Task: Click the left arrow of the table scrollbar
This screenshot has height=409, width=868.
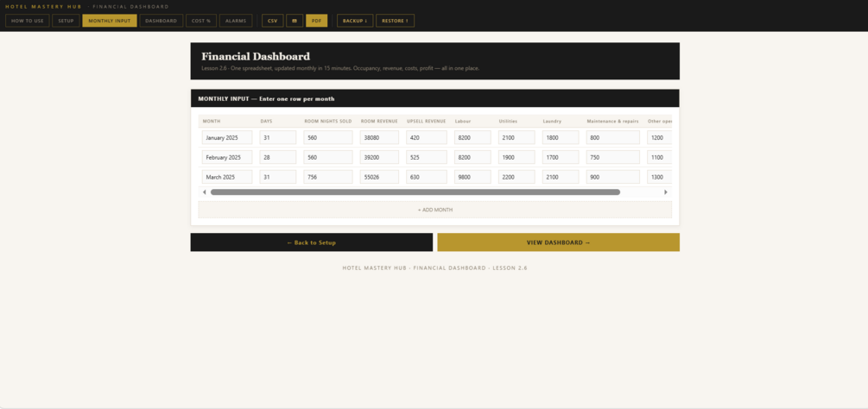Action: click(x=205, y=192)
